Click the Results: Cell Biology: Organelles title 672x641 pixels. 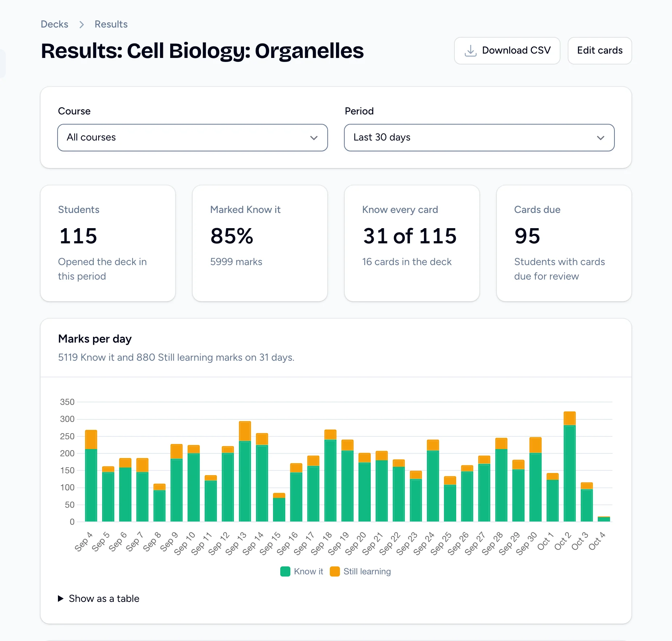pos(202,51)
